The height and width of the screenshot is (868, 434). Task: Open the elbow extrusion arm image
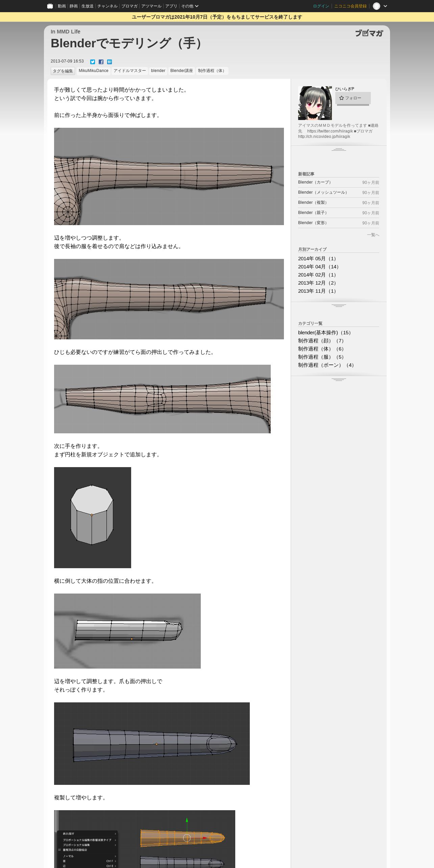click(x=162, y=399)
